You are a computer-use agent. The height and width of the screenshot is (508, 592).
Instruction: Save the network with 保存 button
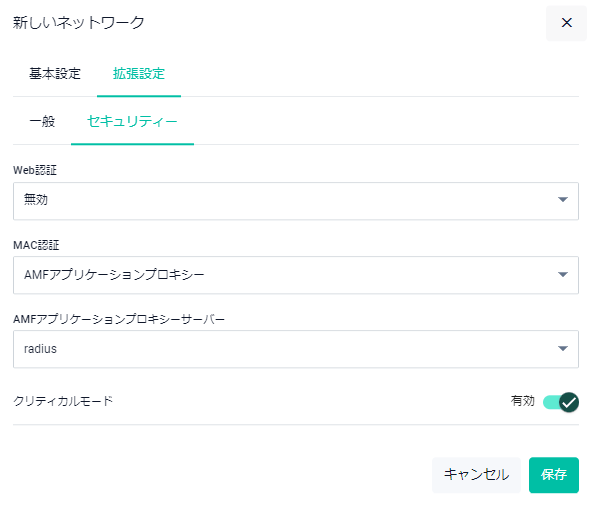[553, 475]
